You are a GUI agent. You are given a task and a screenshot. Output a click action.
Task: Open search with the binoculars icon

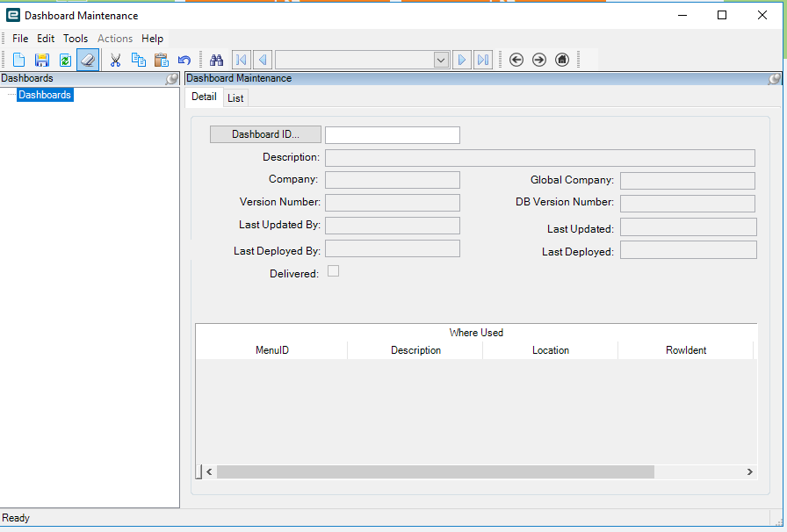pos(216,60)
